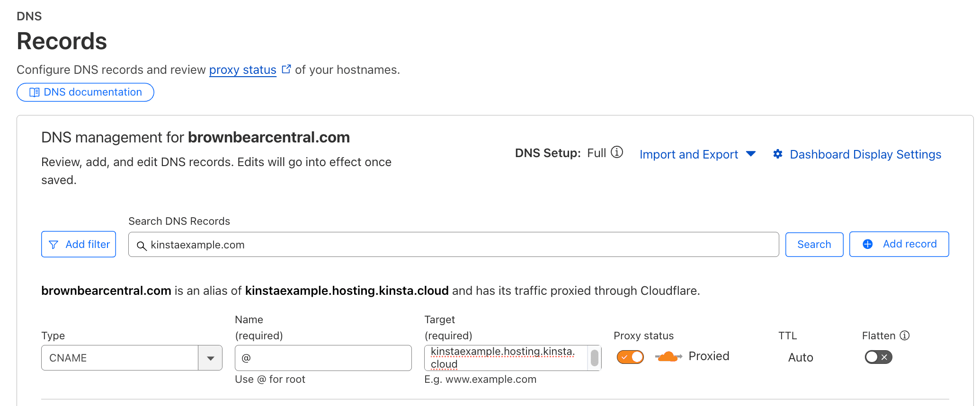
Task: Click the info icon next to DNS Setup Full
Action: pos(618,152)
